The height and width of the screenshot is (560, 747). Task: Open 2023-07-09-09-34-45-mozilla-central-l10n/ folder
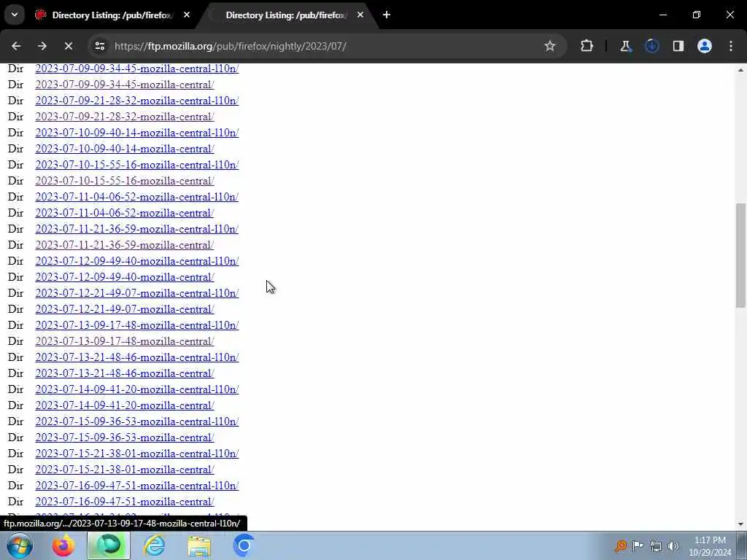tap(136, 69)
